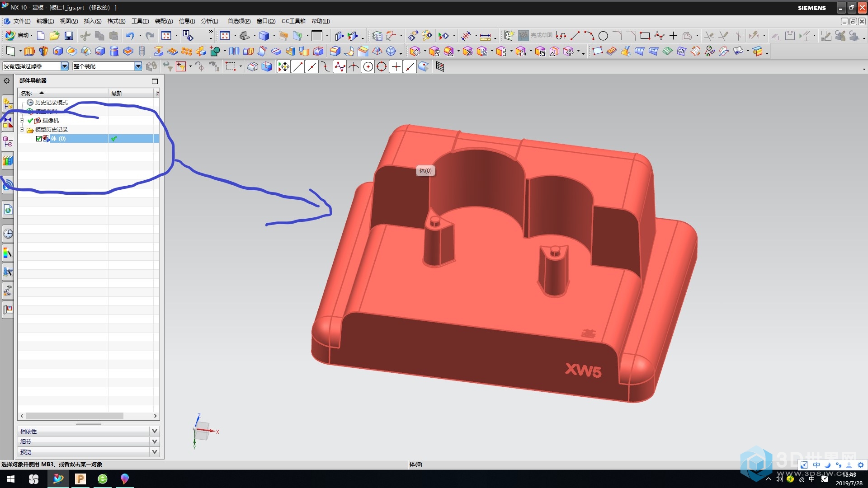Click the Profile curve tool icon
Viewport: 868px width, 488px height.
[561, 36]
